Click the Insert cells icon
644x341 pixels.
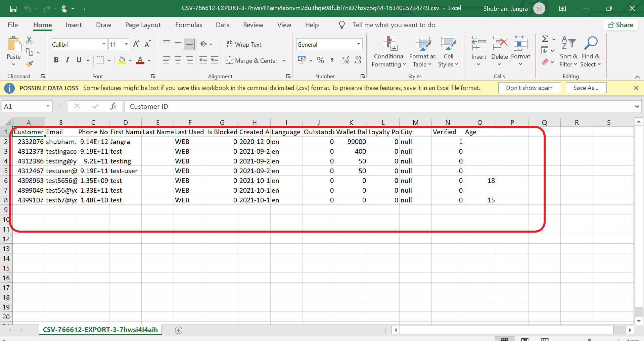478,43
